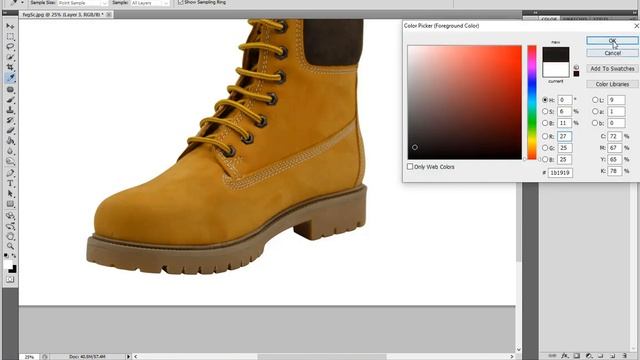640x360 pixels.
Task: Select the Shape tool
Action: pyautogui.click(x=10, y=204)
